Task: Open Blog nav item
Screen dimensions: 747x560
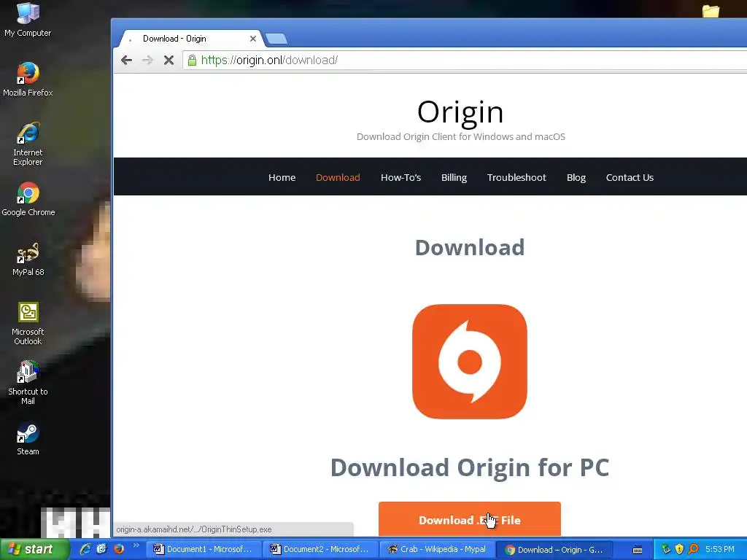Action: [576, 178]
